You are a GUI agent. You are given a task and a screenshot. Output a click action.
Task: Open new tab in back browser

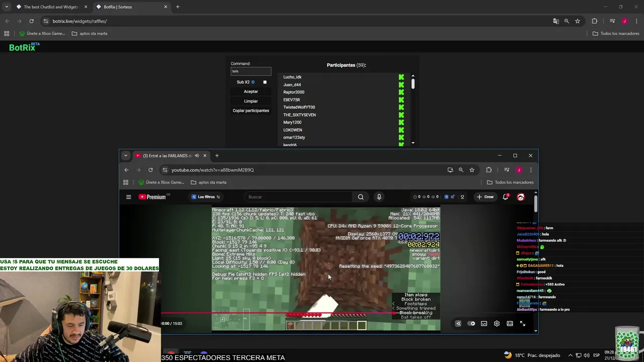178,7
